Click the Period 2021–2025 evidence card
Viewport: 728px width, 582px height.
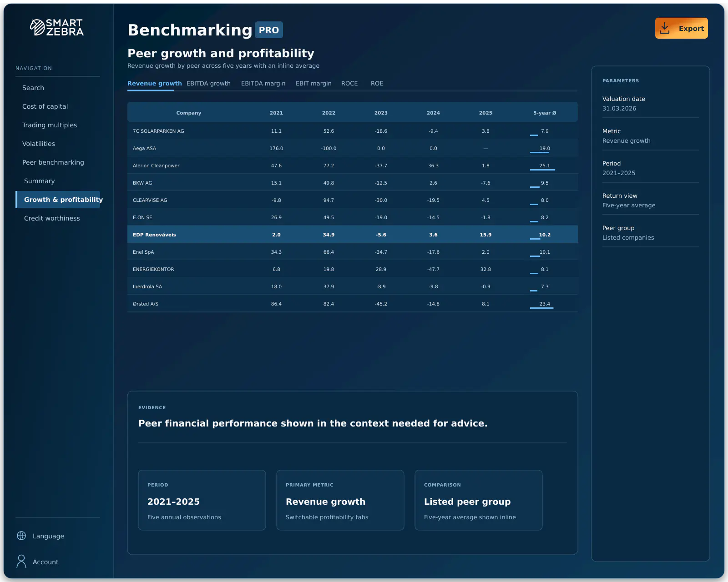(202, 500)
